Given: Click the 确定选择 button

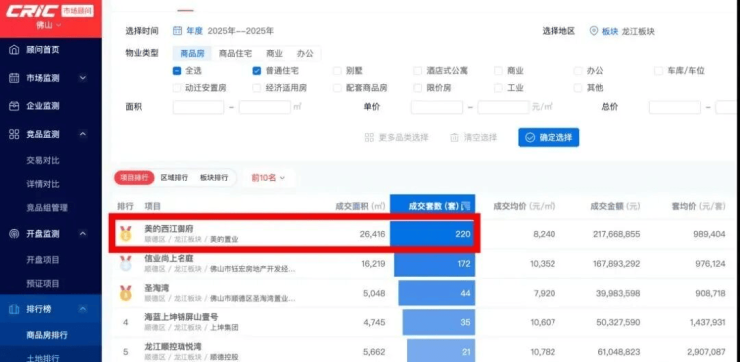Looking at the screenshot, I should pyautogui.click(x=548, y=137).
